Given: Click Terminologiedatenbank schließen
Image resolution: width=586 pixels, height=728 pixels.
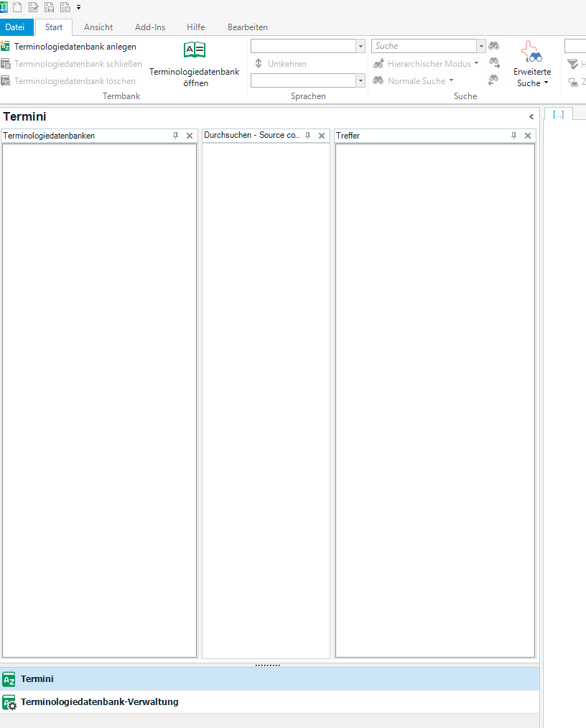Looking at the screenshot, I should pyautogui.click(x=71, y=64).
